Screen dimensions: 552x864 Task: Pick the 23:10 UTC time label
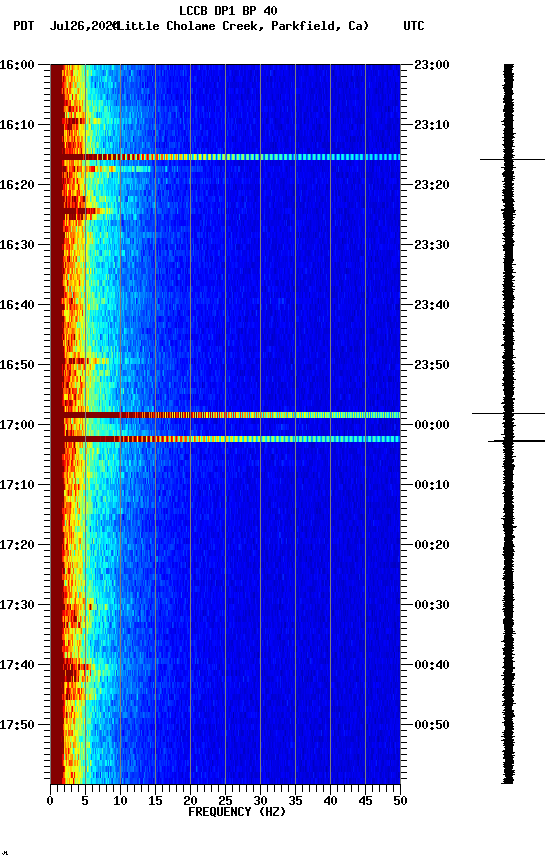(x=432, y=125)
